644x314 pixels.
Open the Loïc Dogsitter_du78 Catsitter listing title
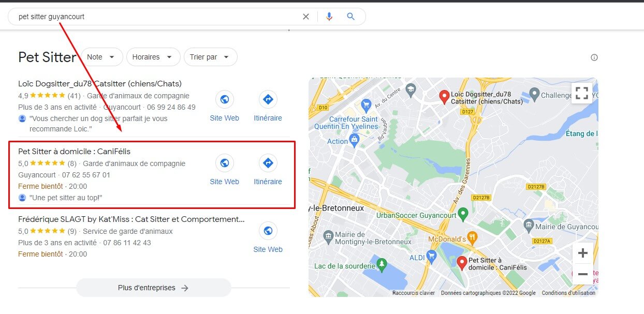coord(100,84)
